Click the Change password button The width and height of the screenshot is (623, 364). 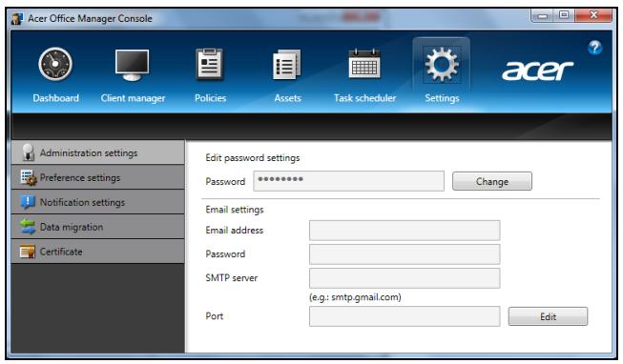point(492,181)
